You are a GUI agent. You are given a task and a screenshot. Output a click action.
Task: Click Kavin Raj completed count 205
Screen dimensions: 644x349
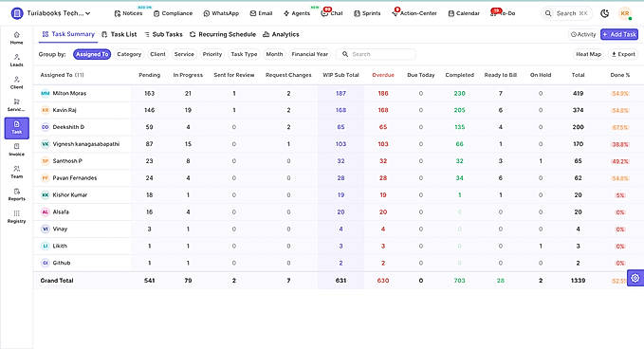click(459, 110)
